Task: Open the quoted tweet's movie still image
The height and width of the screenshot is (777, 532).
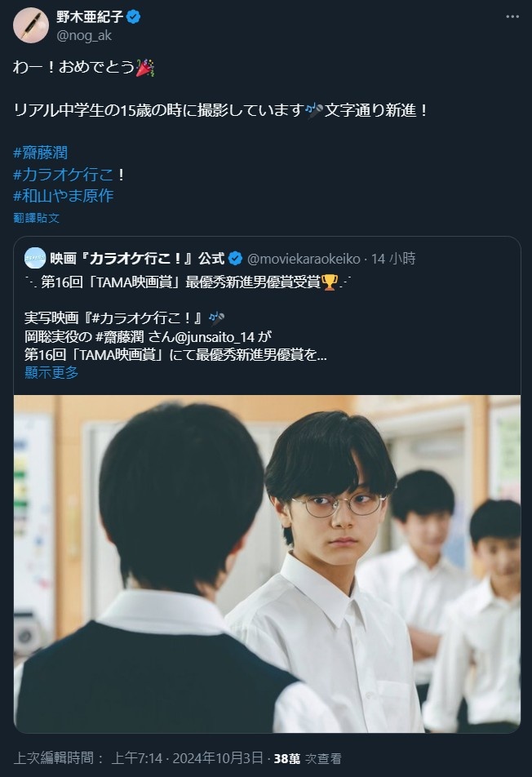Action: pyautogui.click(x=267, y=564)
